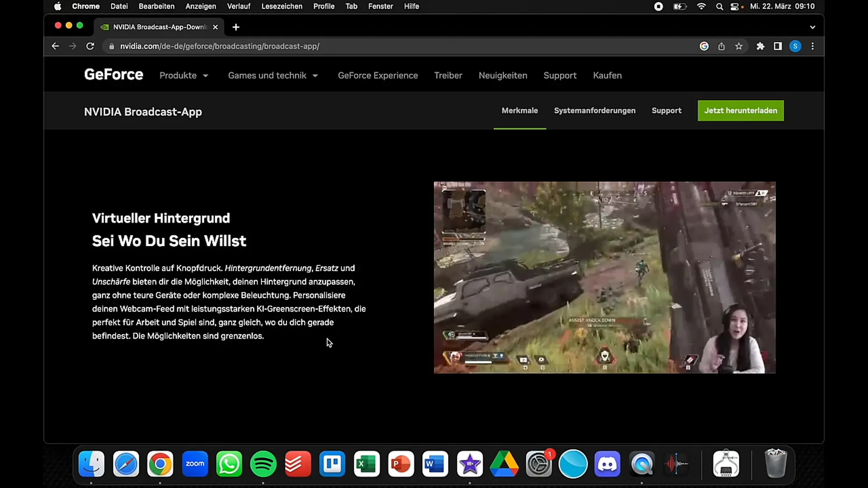
Task: Launch PowerPoint from the dock
Action: [402, 464]
